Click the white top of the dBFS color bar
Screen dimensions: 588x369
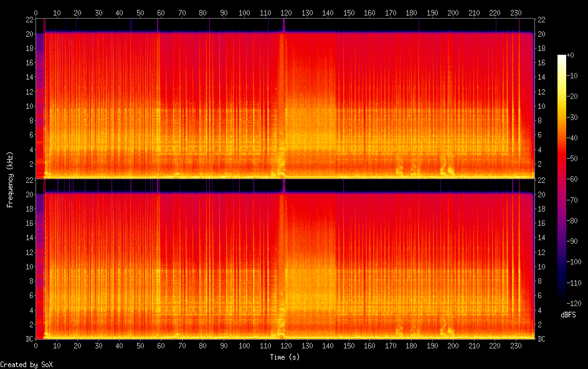point(562,57)
